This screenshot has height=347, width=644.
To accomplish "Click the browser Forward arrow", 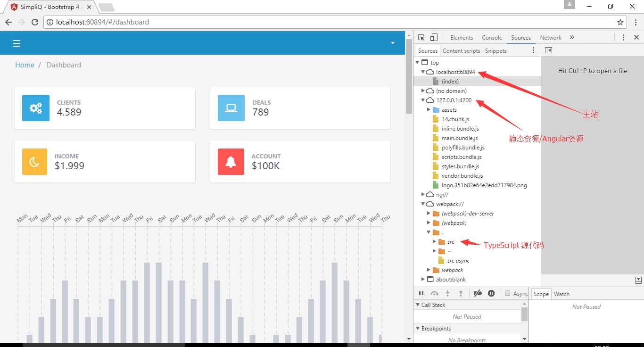I will point(22,22).
